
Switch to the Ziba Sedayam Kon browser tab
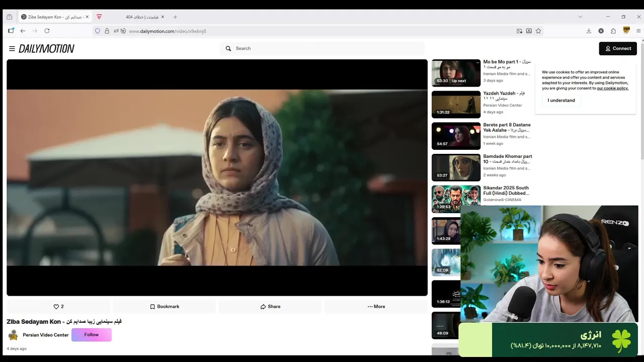coord(55,17)
